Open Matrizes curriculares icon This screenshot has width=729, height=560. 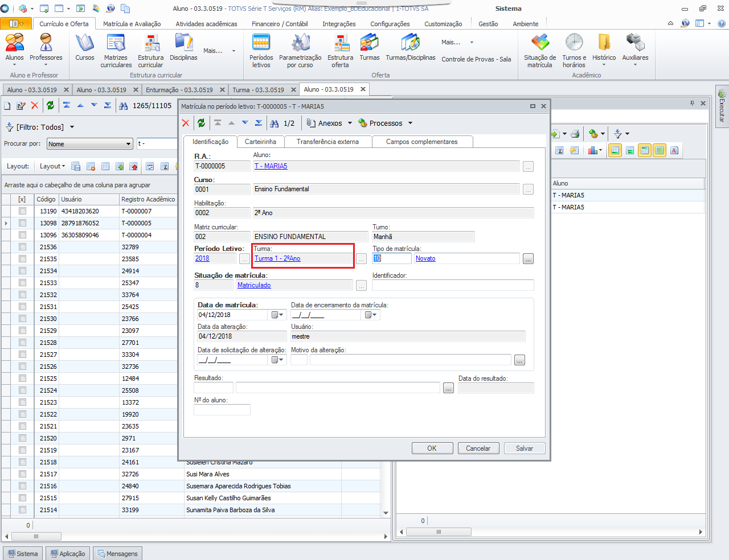click(x=116, y=51)
